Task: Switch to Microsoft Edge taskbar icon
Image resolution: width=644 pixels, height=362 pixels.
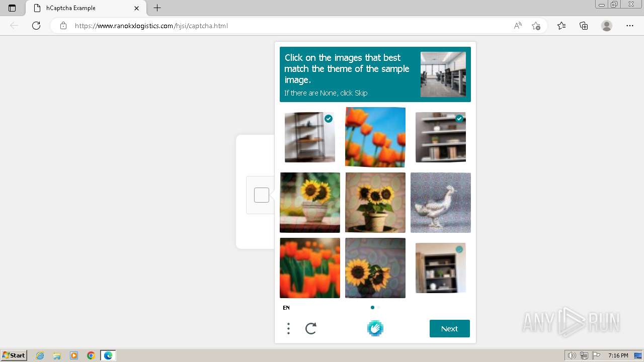Action: [x=108, y=355]
